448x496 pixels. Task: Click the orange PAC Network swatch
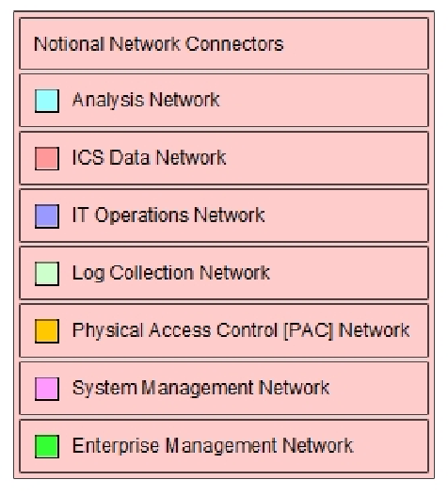point(47,331)
